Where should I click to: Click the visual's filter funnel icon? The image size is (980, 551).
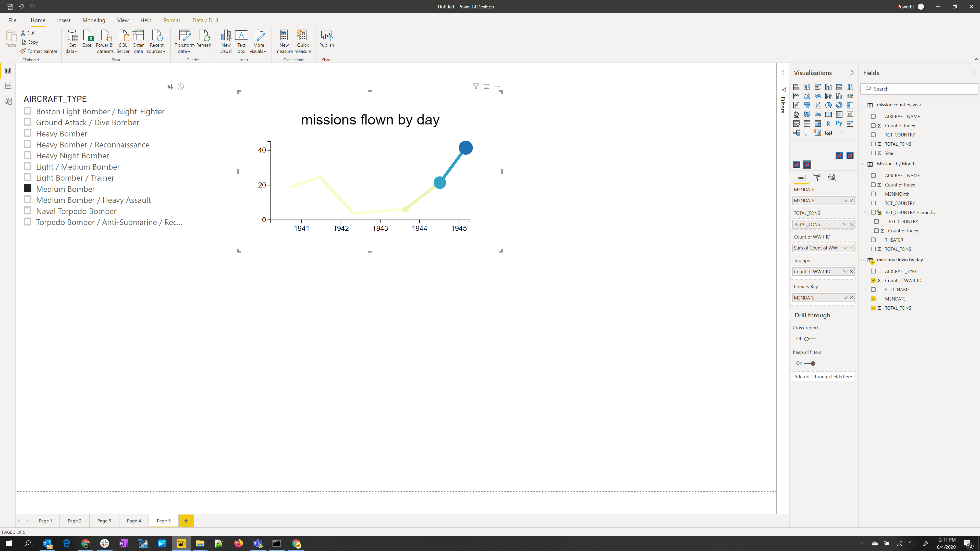click(x=475, y=86)
